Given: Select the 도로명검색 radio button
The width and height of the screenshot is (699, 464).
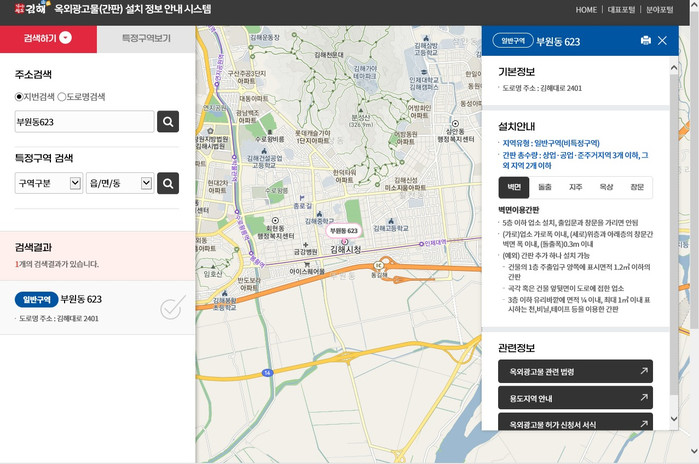Looking at the screenshot, I should (x=62, y=97).
